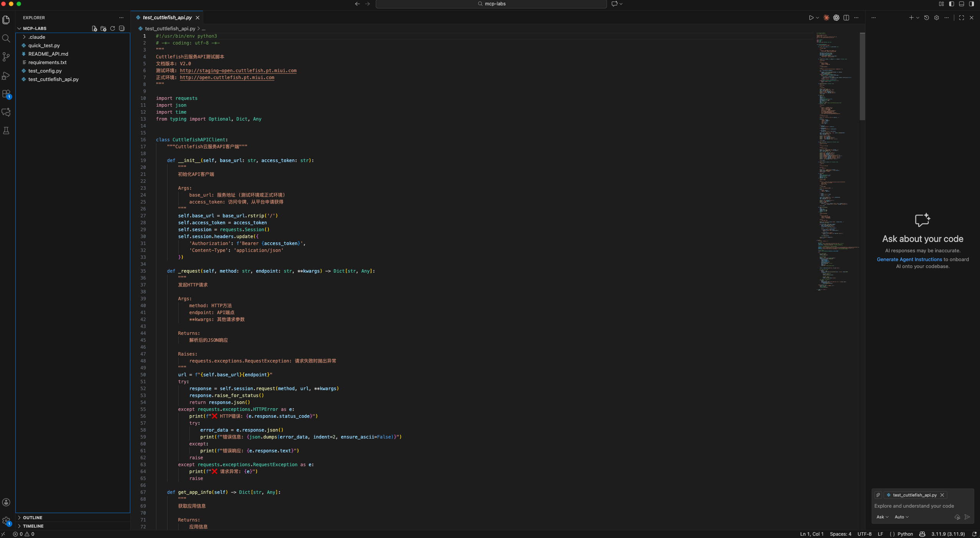Viewport: 980px width, 538px height.
Task: Open Extensions view in activity bar
Action: pos(6,94)
